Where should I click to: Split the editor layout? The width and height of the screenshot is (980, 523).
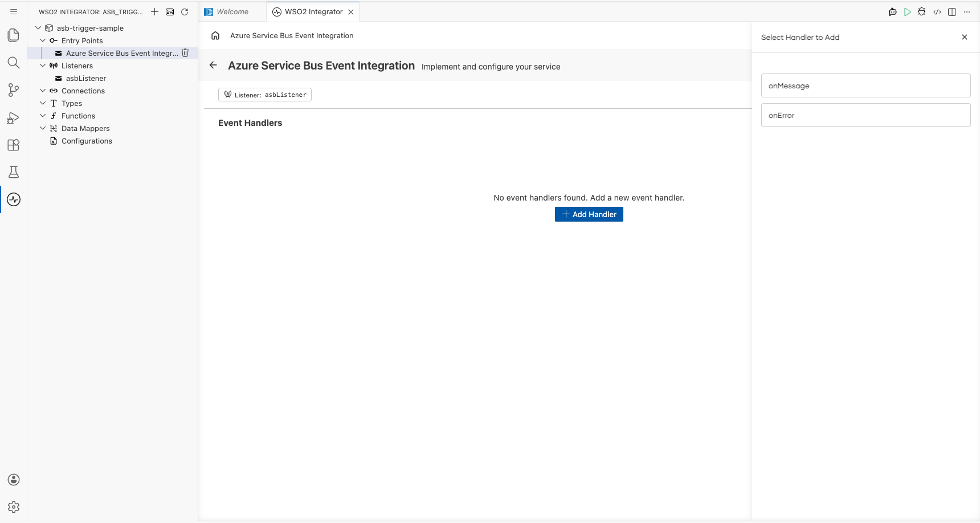coord(952,11)
